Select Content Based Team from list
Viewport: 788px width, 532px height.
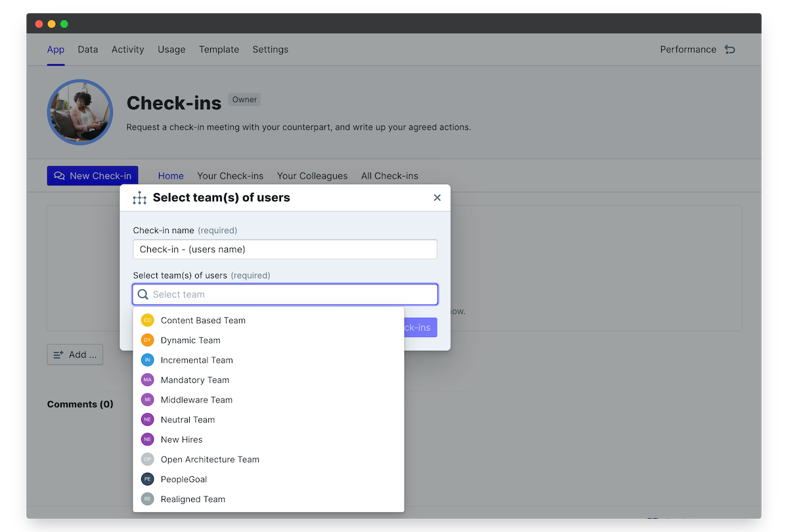click(269, 321)
